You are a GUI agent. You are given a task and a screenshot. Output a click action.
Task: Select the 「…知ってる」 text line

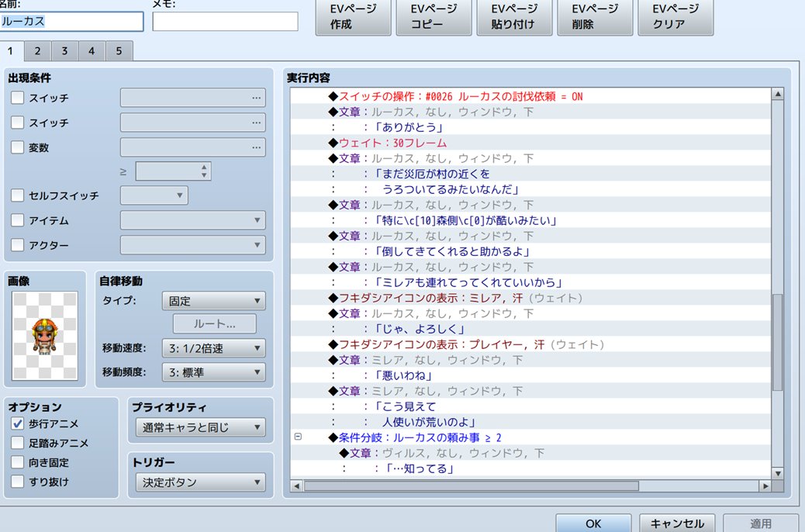530,468
